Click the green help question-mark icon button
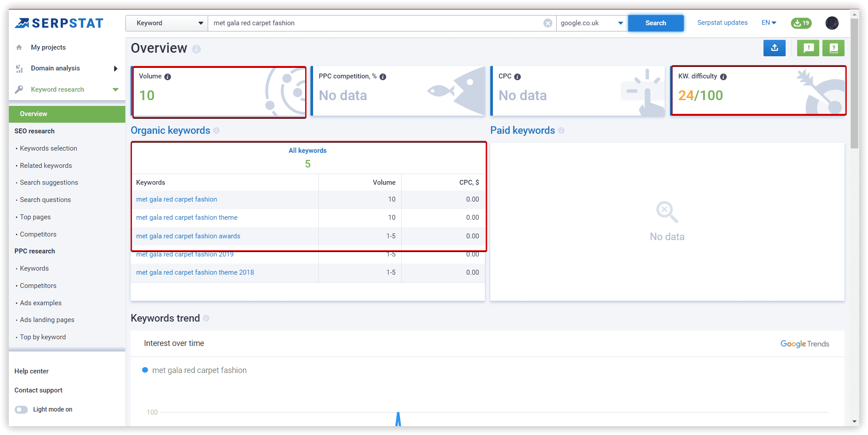 (x=833, y=48)
